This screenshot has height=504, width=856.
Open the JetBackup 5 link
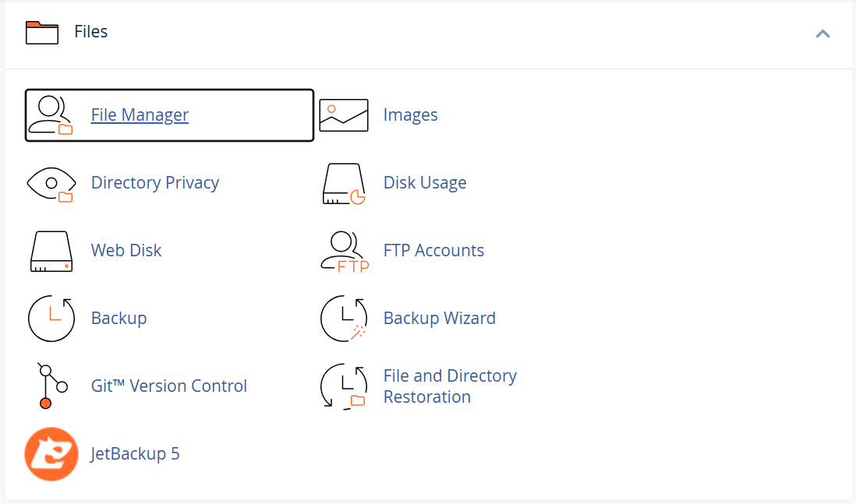click(135, 454)
